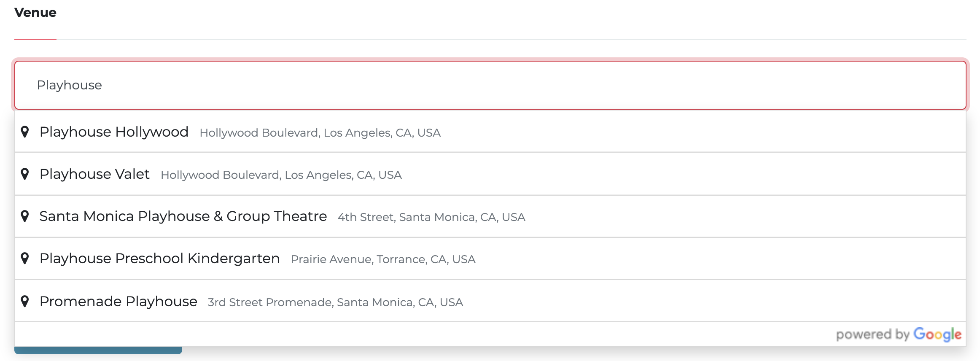Click the Playhouse Valet Hollywood Boulevard address
Image resolution: width=980 pixels, height=361 pixels.
pyautogui.click(x=281, y=175)
